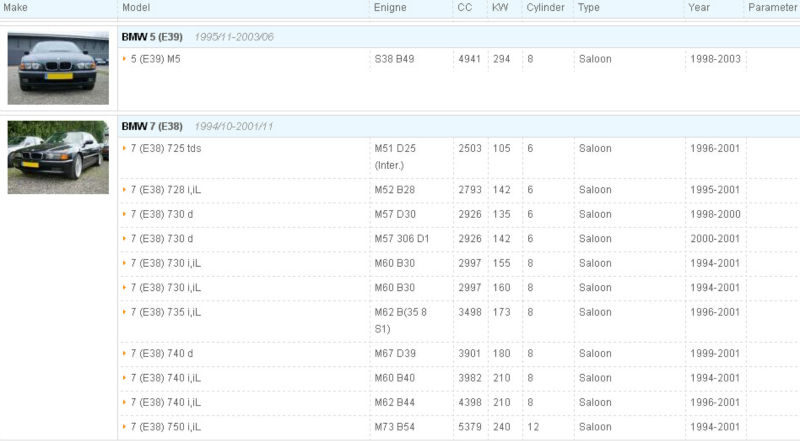Screen dimensions: 800x442
Task: Open the 7 (E38) 750 i,iL model link
Action: [166, 427]
